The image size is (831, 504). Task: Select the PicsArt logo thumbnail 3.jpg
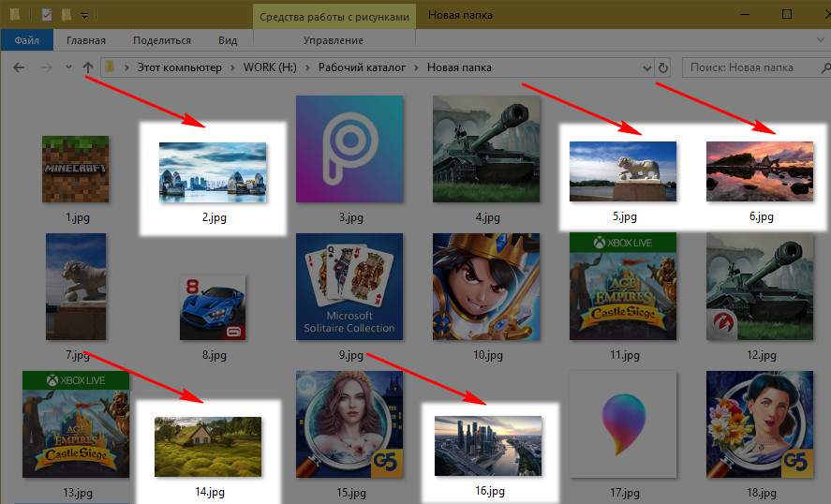(x=349, y=149)
